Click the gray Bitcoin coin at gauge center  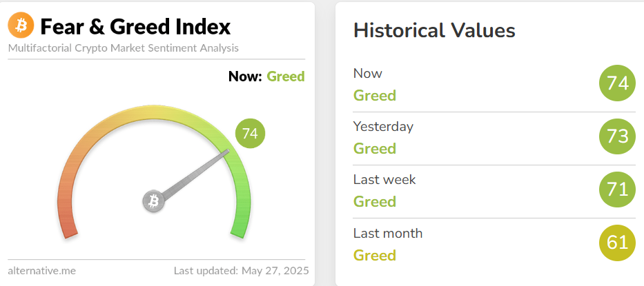click(154, 201)
